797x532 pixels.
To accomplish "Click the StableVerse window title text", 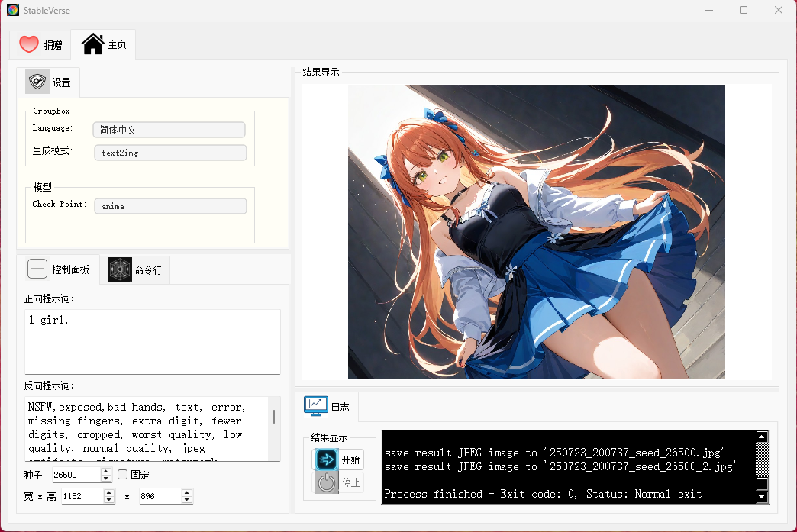I will 47,10.
